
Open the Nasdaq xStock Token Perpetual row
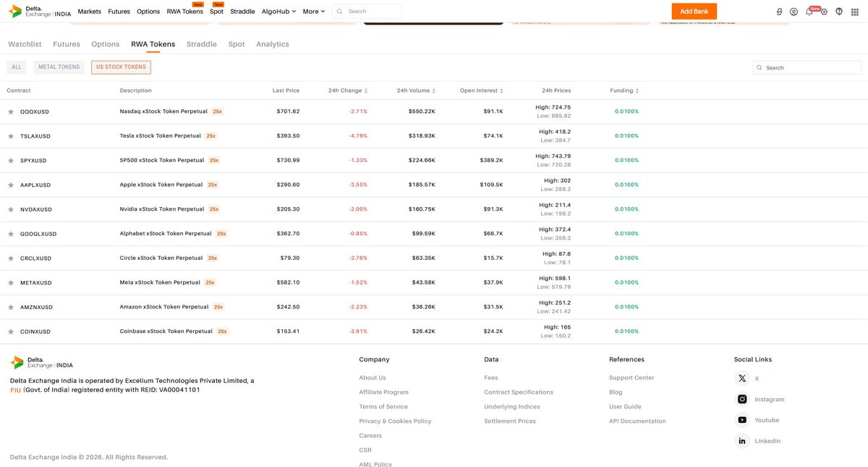pyautogui.click(x=434, y=112)
